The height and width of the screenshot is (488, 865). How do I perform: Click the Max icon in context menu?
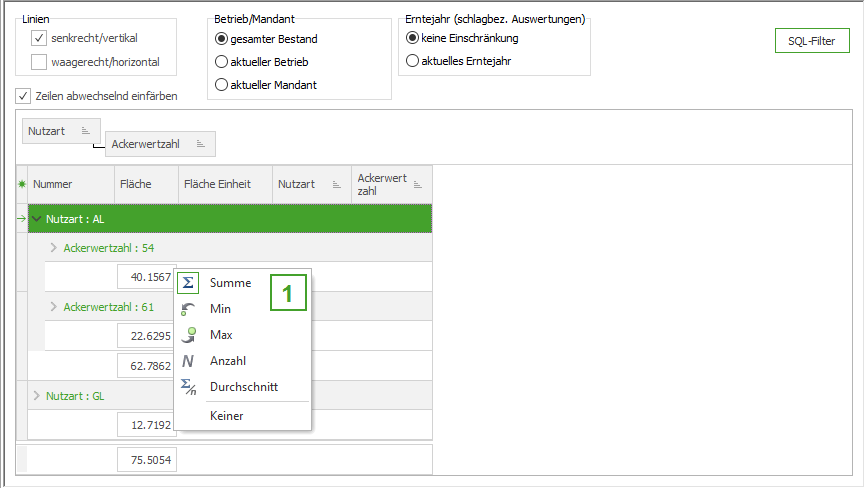[x=189, y=335]
